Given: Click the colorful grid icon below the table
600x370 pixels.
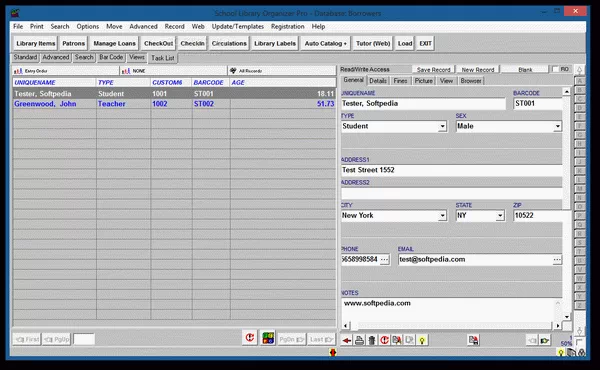Looking at the screenshot, I should tap(268, 338).
